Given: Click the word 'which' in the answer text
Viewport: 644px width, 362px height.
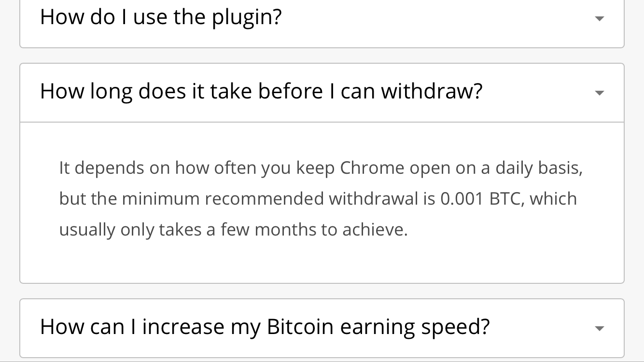Looking at the screenshot, I should (x=553, y=199).
